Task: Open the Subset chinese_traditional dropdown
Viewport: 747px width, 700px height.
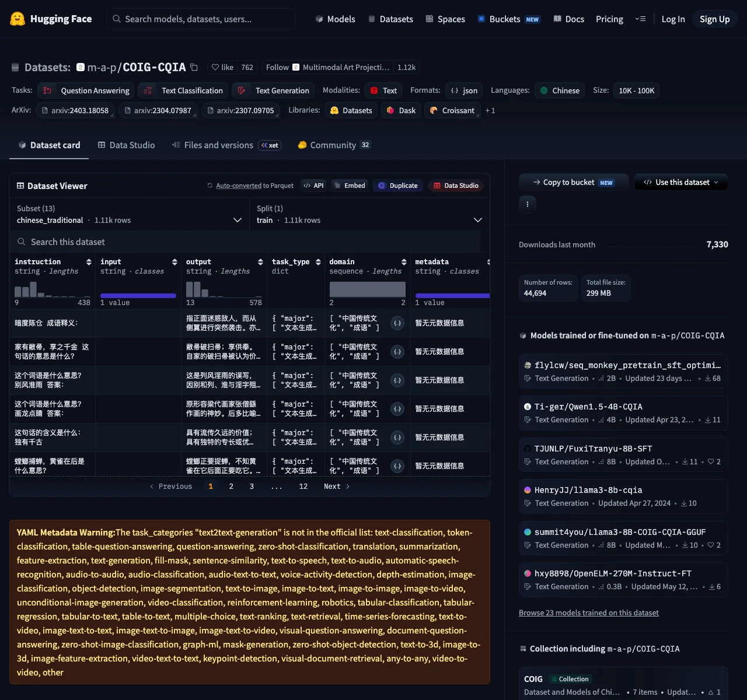Action: point(130,214)
